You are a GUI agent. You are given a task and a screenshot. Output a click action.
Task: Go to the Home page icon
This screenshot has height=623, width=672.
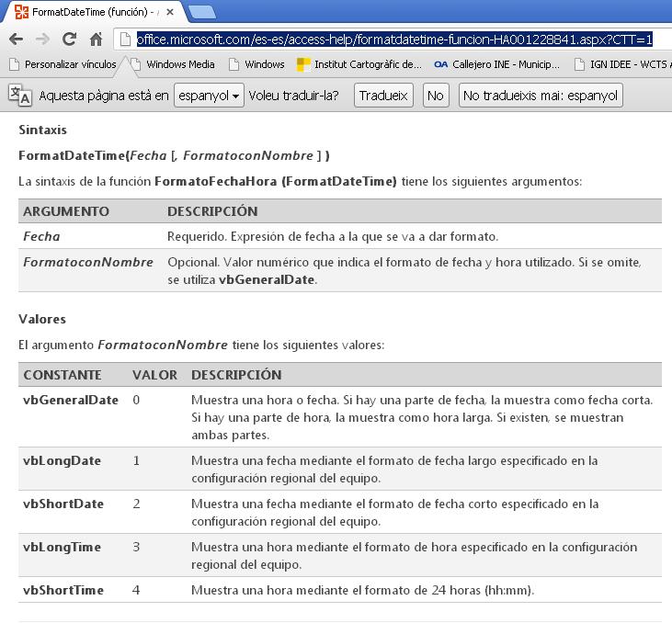[x=96, y=39]
